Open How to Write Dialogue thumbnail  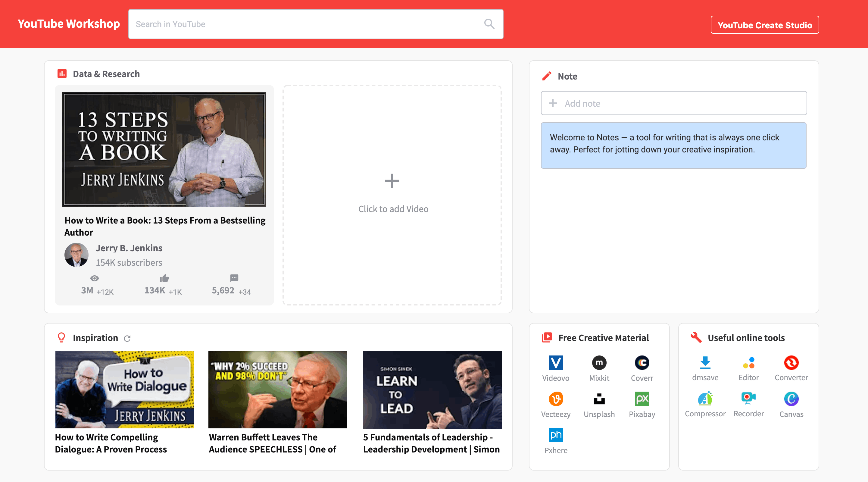[x=125, y=389]
